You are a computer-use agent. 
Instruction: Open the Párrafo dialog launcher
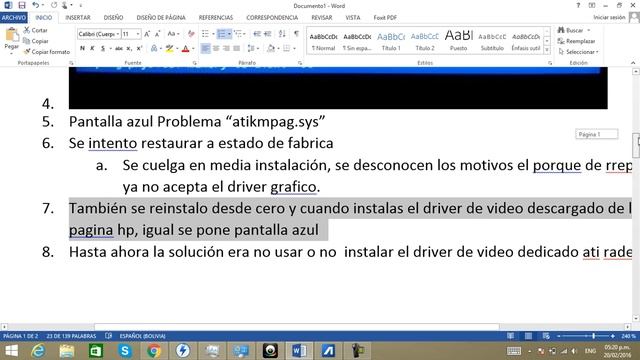click(300, 63)
